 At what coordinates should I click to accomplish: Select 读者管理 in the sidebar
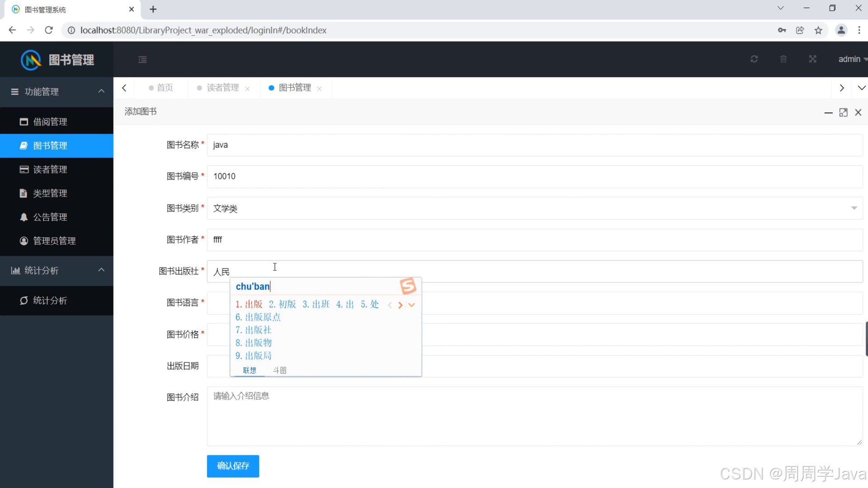click(50, 169)
